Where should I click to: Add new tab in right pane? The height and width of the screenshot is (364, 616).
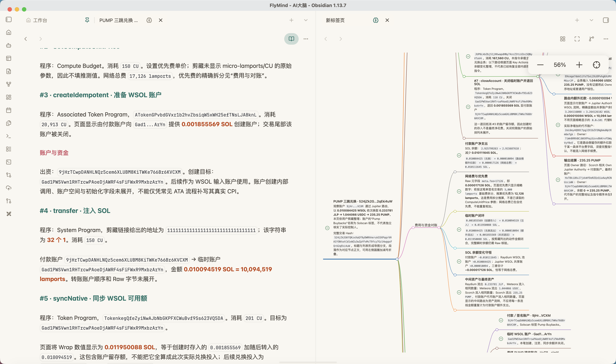point(577,20)
